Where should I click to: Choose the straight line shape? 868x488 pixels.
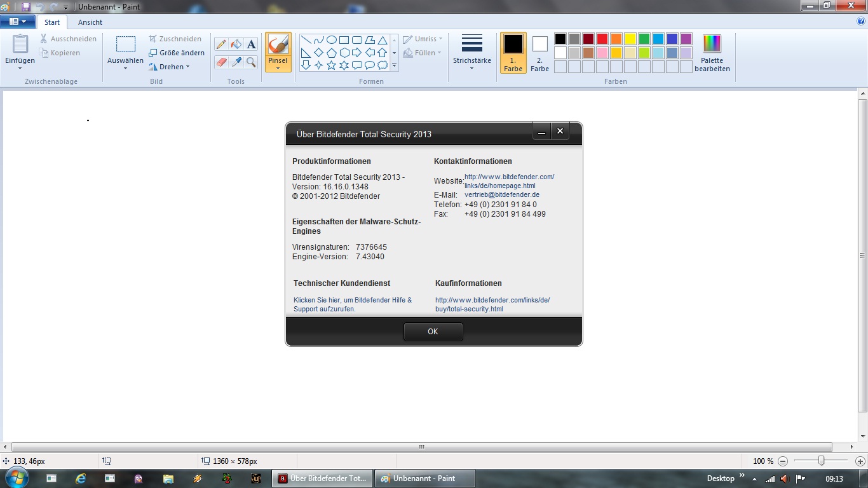tap(306, 39)
